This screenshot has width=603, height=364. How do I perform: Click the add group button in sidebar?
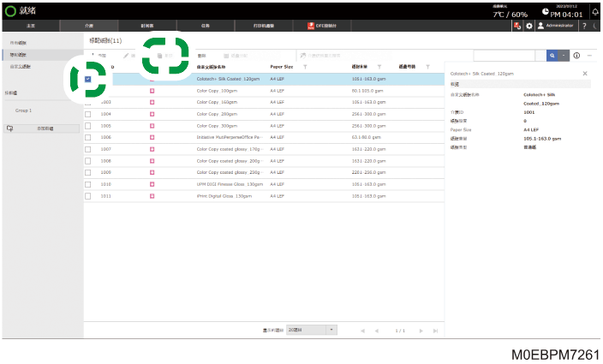click(42, 128)
